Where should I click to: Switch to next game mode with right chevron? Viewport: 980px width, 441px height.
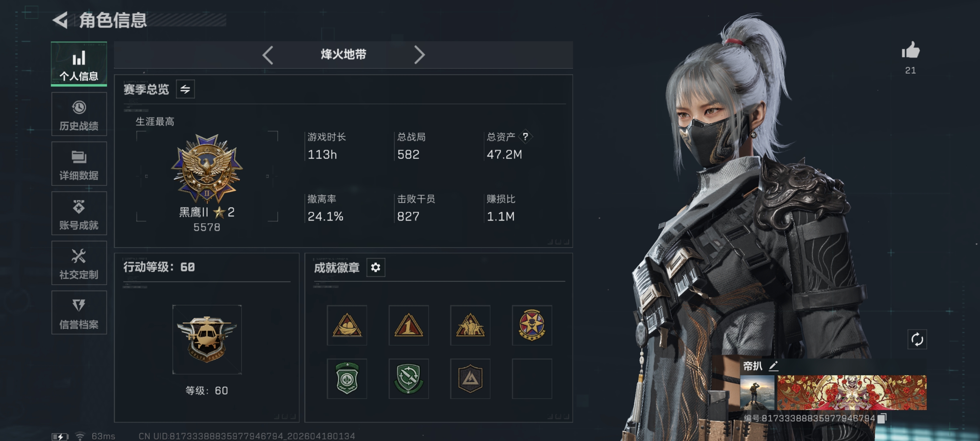click(x=419, y=55)
